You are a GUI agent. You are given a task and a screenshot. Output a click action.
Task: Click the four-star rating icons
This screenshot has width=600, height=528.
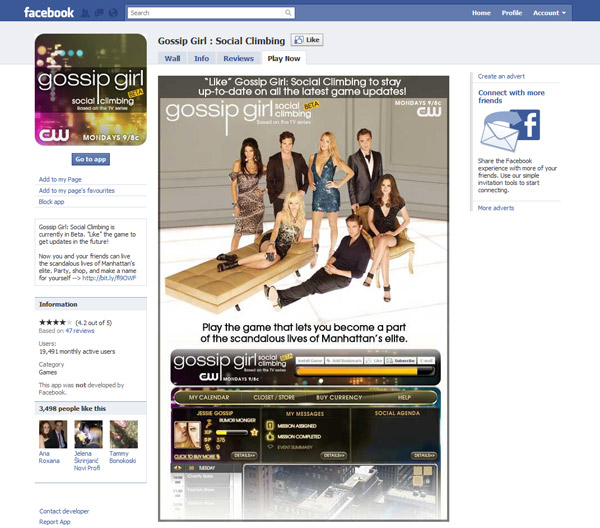tap(55, 323)
